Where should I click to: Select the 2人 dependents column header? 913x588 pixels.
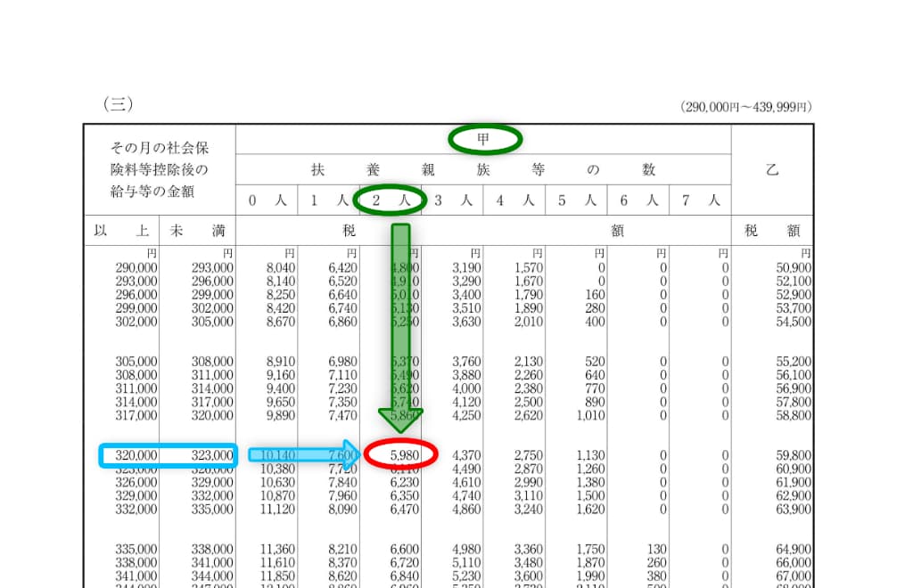tap(391, 200)
